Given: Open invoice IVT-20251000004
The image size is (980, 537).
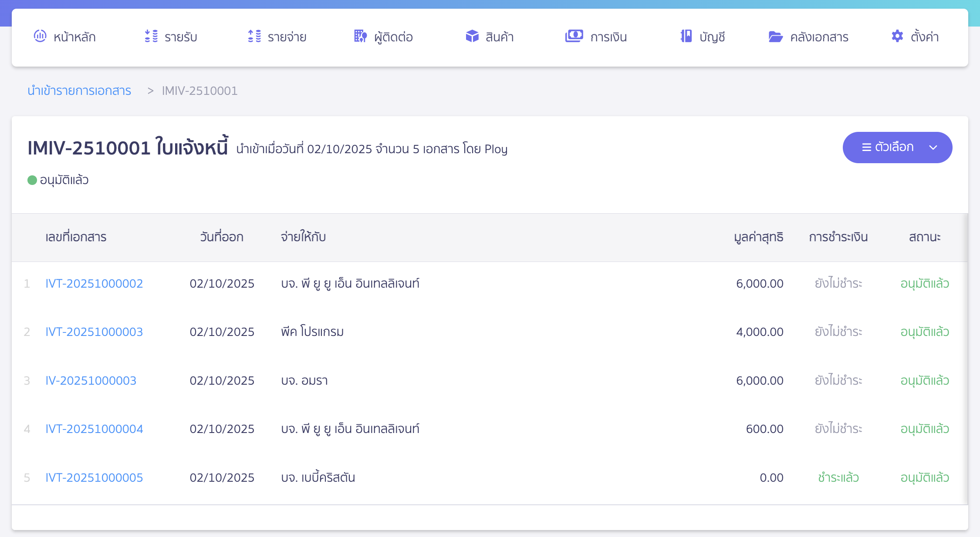Looking at the screenshot, I should point(94,429).
